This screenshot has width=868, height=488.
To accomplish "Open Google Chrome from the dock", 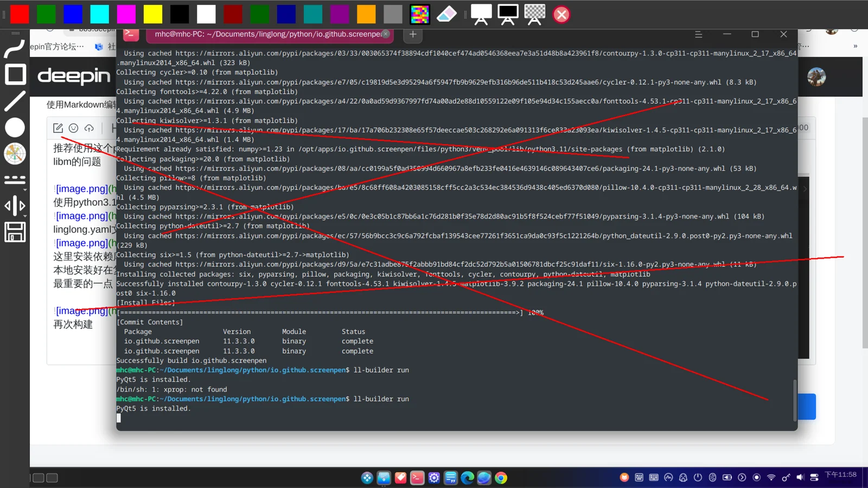I will tap(501, 478).
